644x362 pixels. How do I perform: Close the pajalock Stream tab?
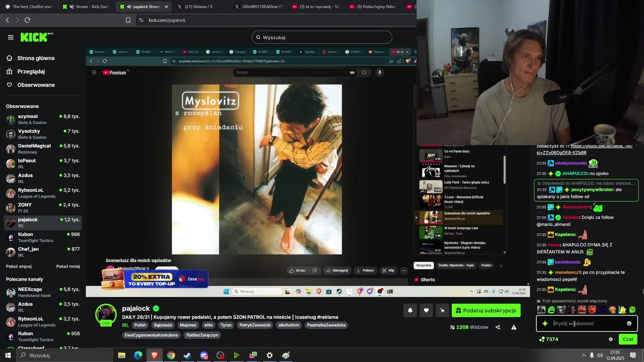point(167,7)
